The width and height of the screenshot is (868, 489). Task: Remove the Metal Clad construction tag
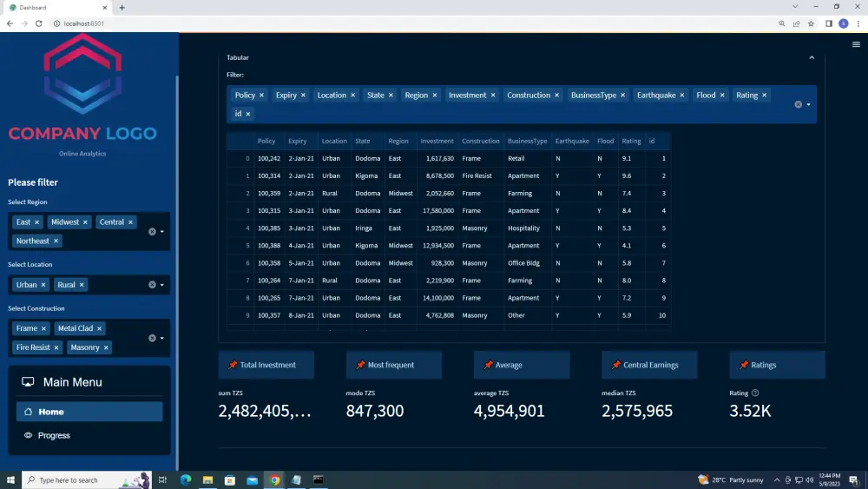coord(99,328)
